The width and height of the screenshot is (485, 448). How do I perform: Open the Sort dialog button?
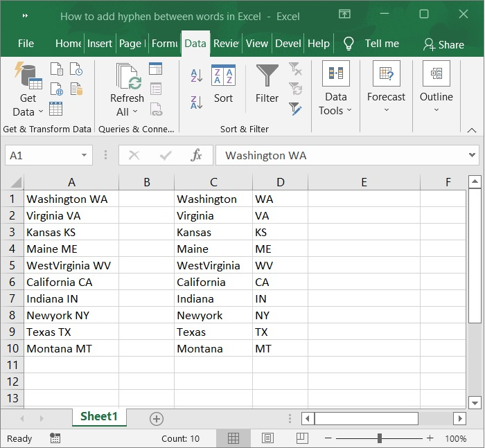click(223, 84)
